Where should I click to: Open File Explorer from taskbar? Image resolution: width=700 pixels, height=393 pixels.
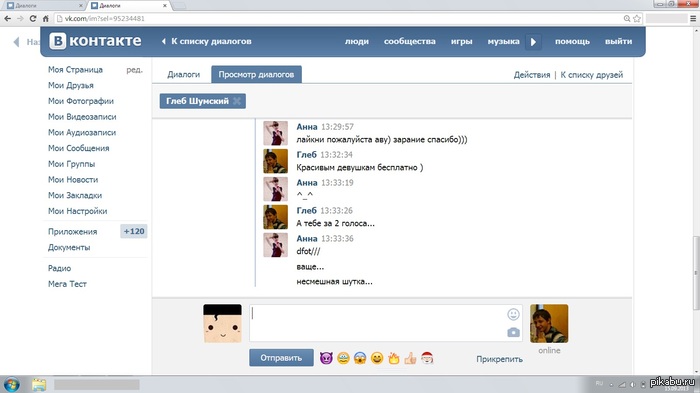tap(39, 385)
